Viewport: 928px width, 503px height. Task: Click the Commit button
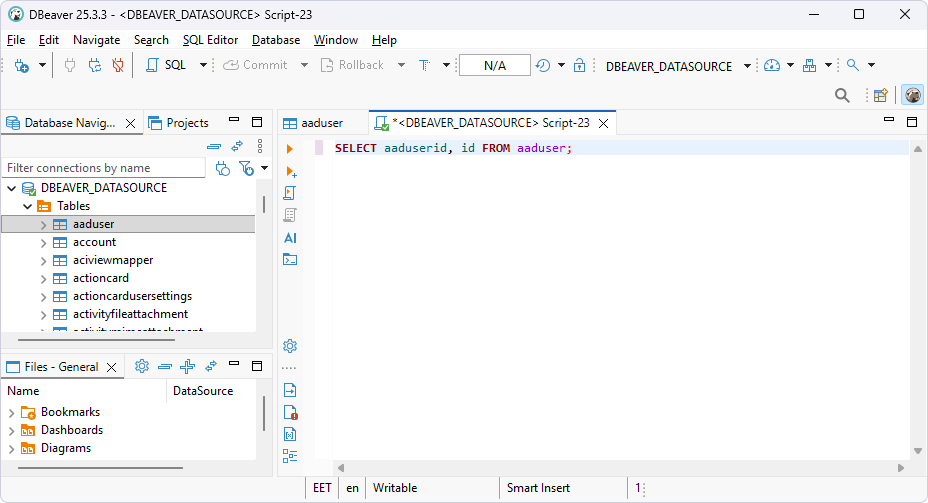255,65
